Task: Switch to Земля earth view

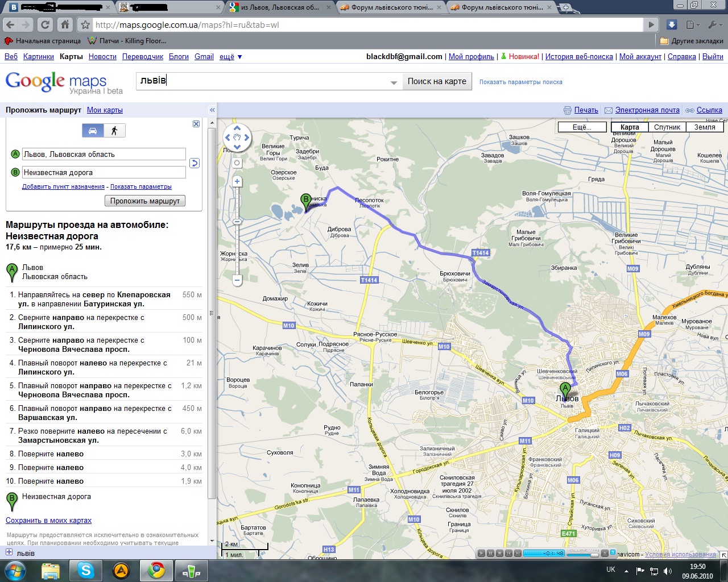Action: pyautogui.click(x=705, y=127)
